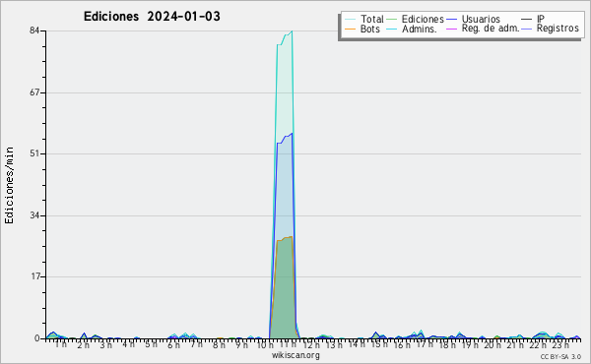Click the peak of the Total curve

(x=292, y=31)
